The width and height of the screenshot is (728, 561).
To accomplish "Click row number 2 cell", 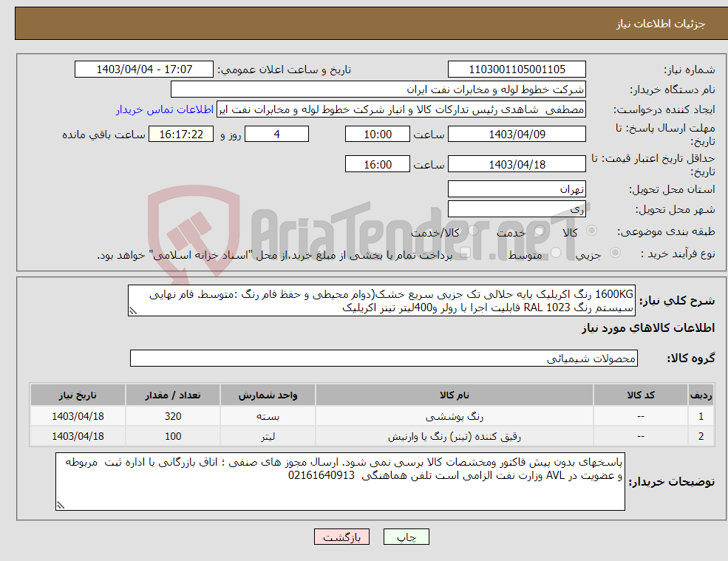I will coord(701,436).
